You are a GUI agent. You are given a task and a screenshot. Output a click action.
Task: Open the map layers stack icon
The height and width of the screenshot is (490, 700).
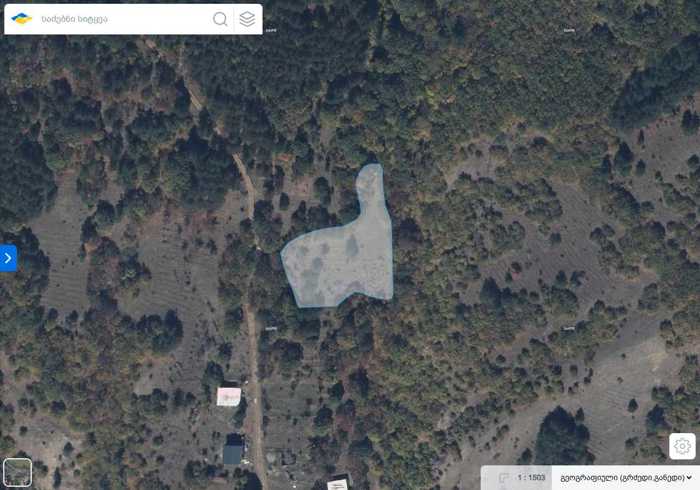(x=247, y=19)
